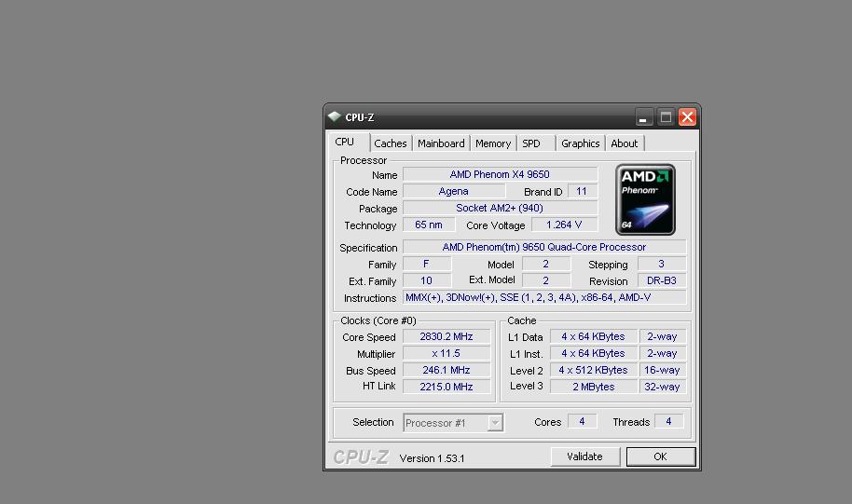Screen dimensions: 852x504
Task: Click the Ext. Family value 10
Action: (427, 280)
